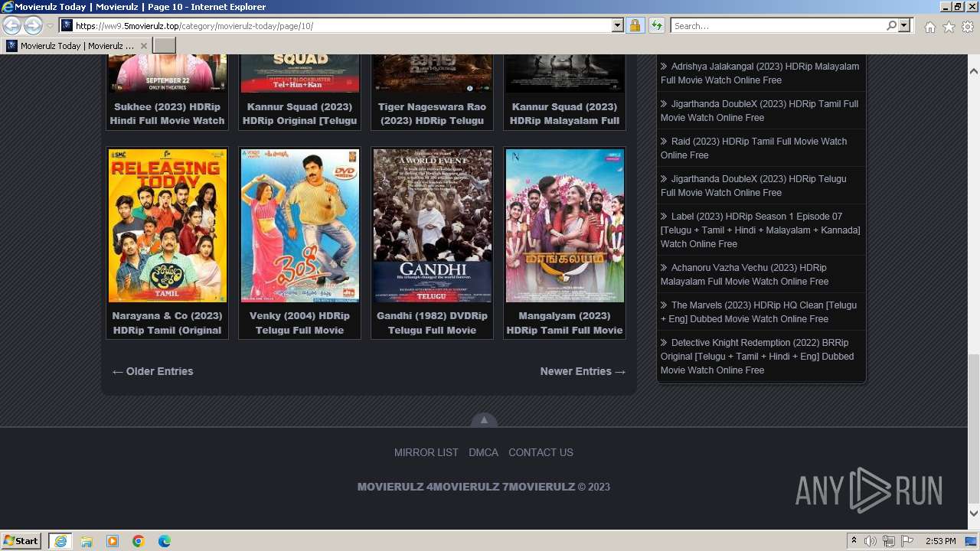Open 7MOVIERULZ footer link
The width and height of the screenshot is (980, 551).
pyautogui.click(x=538, y=487)
